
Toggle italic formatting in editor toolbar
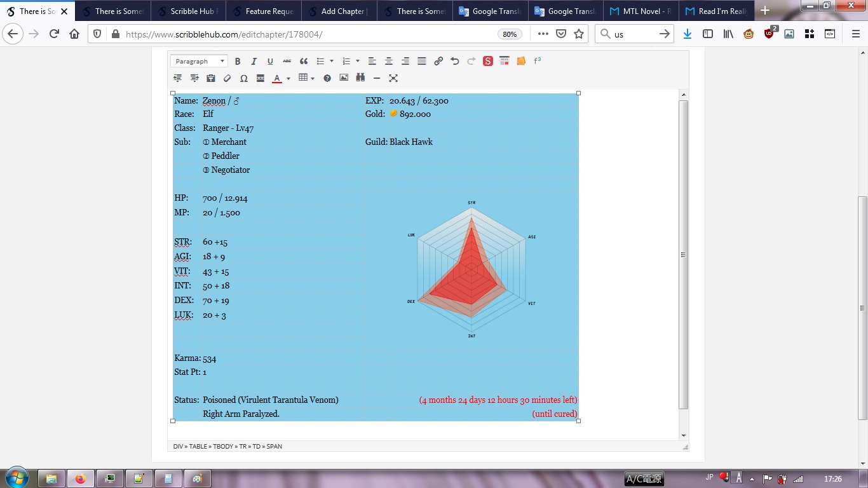tap(254, 62)
